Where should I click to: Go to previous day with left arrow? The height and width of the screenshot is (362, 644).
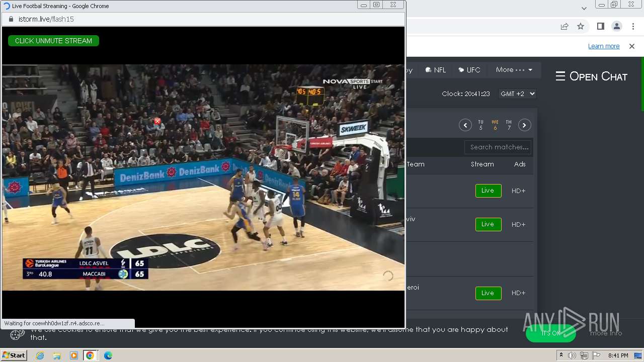[x=465, y=125]
